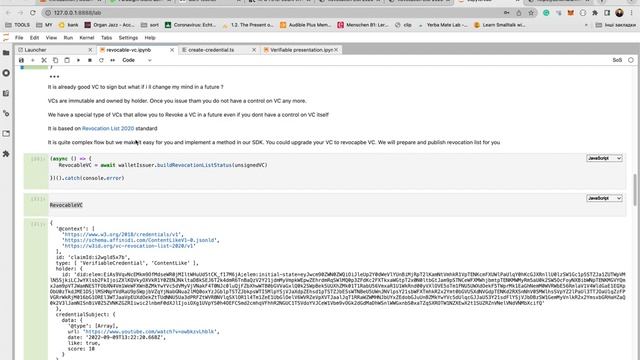Open the Chrome three-dot menu
640x360 pixels.
pyautogui.click(x=632, y=13)
